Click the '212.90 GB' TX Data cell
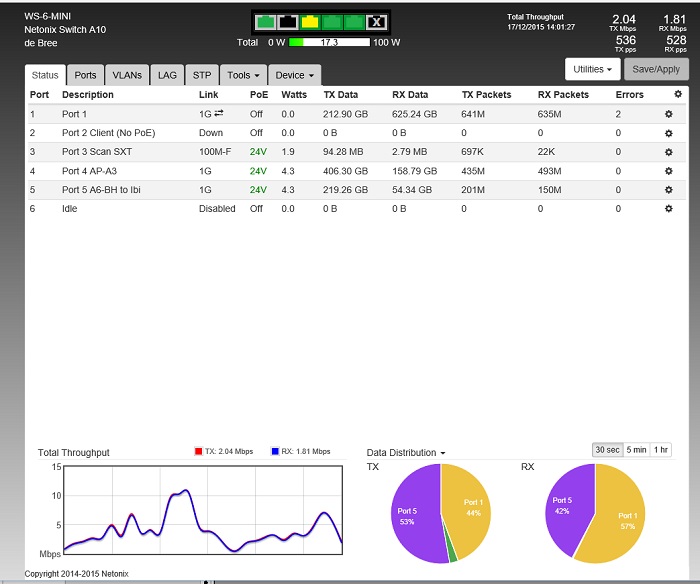This screenshot has width=700, height=584. pos(346,114)
